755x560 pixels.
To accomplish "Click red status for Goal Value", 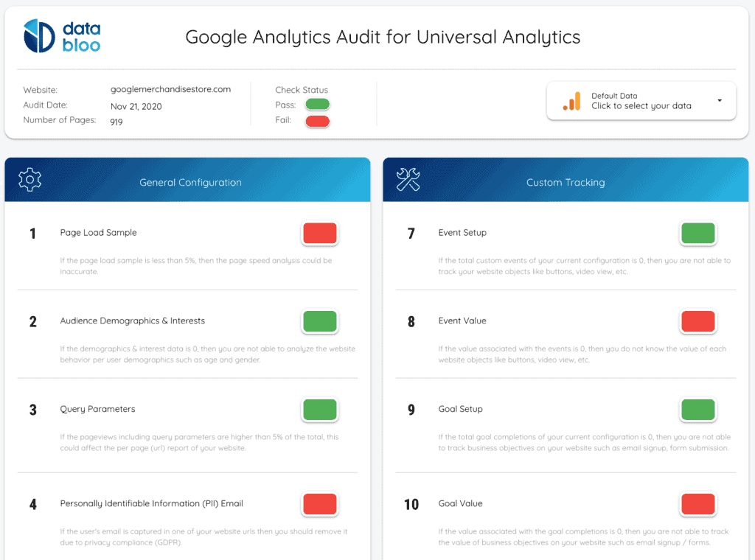I will [x=698, y=504].
